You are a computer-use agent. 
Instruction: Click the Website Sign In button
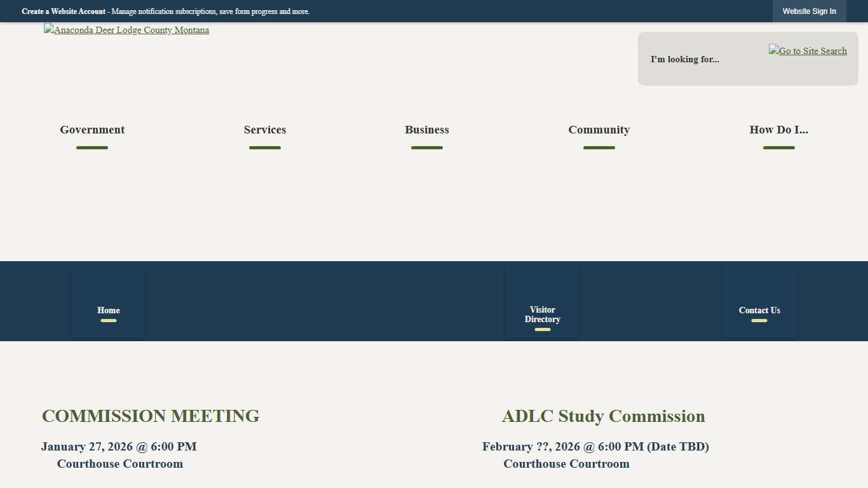point(809,11)
